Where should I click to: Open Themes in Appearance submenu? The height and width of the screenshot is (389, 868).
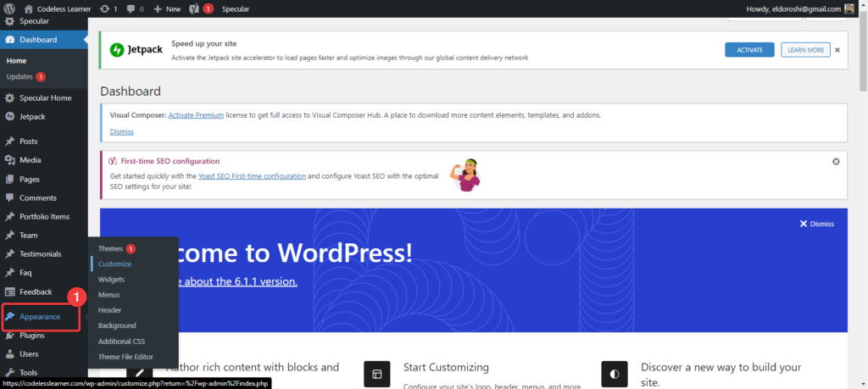(110, 248)
